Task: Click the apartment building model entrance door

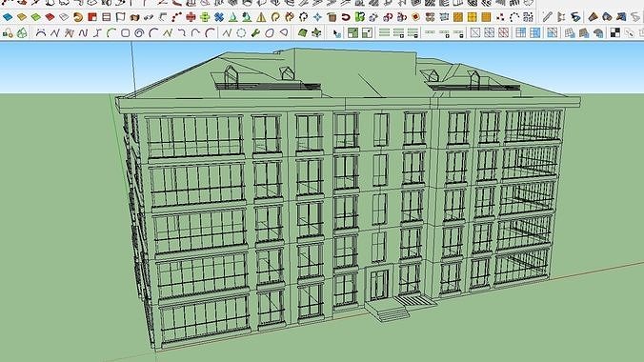Action: point(379,285)
